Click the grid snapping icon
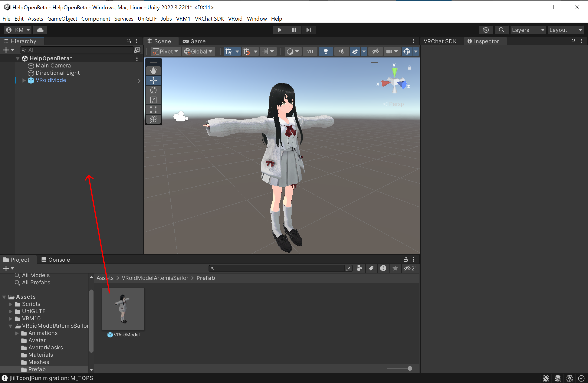This screenshot has width=588, height=383. click(246, 51)
